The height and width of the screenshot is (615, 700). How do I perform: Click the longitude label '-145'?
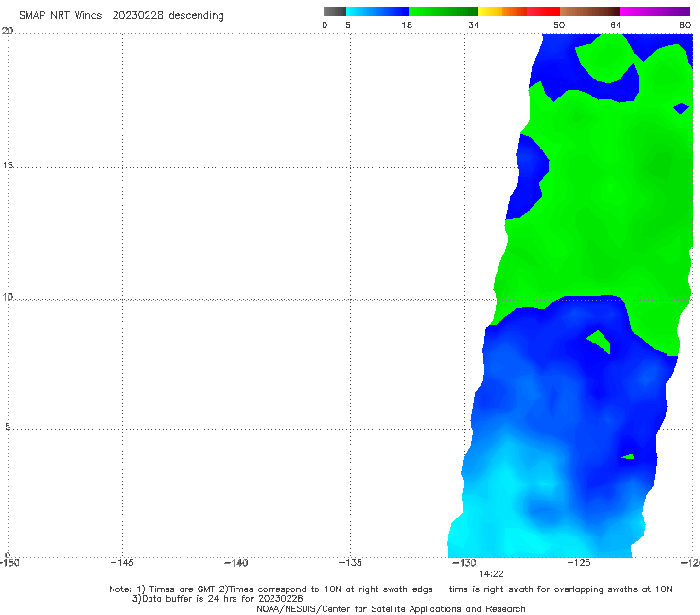pyautogui.click(x=122, y=563)
